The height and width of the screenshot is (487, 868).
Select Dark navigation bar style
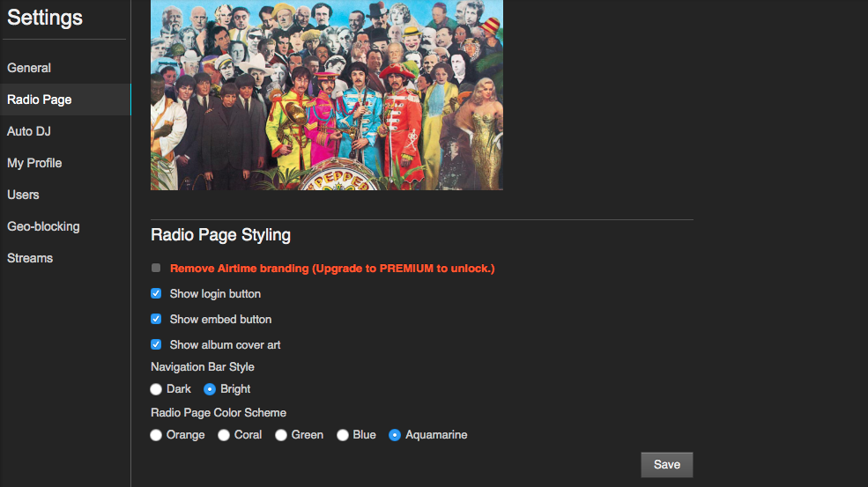coord(156,389)
